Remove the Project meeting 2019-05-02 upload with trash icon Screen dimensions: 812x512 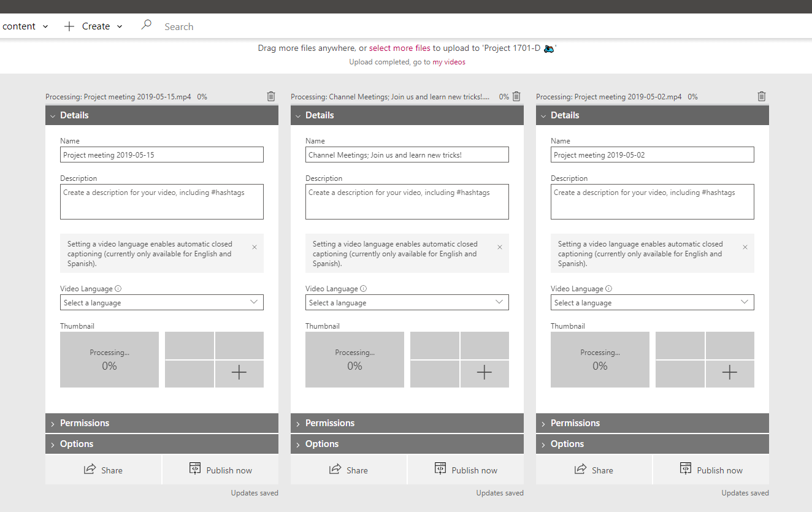pos(762,96)
